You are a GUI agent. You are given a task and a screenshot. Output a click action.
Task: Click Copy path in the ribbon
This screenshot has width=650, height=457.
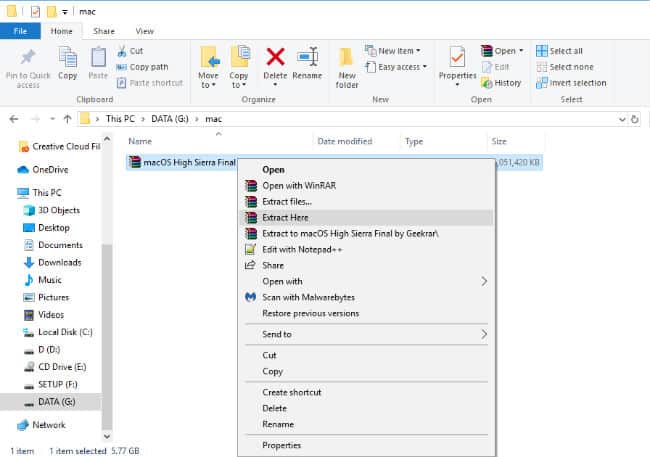tap(143, 67)
